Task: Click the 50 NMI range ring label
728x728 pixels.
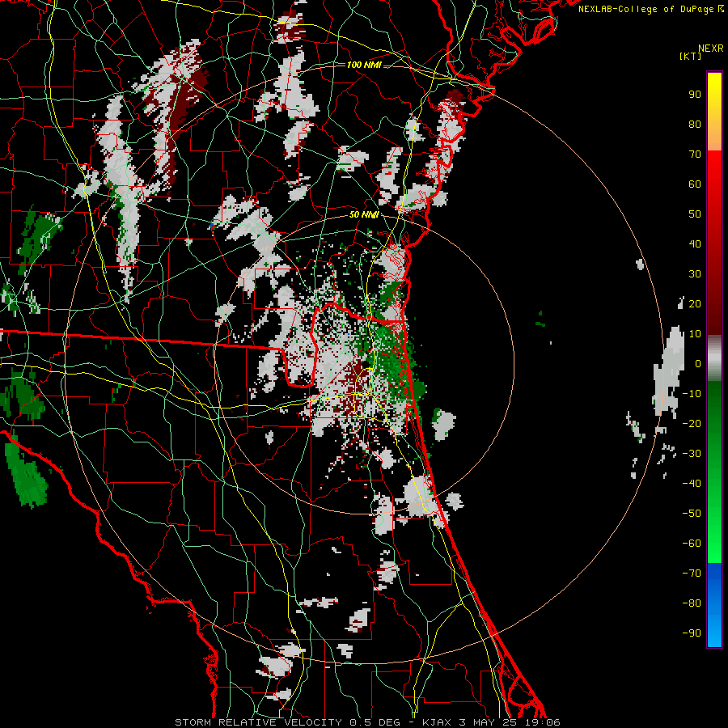Action: [364, 214]
